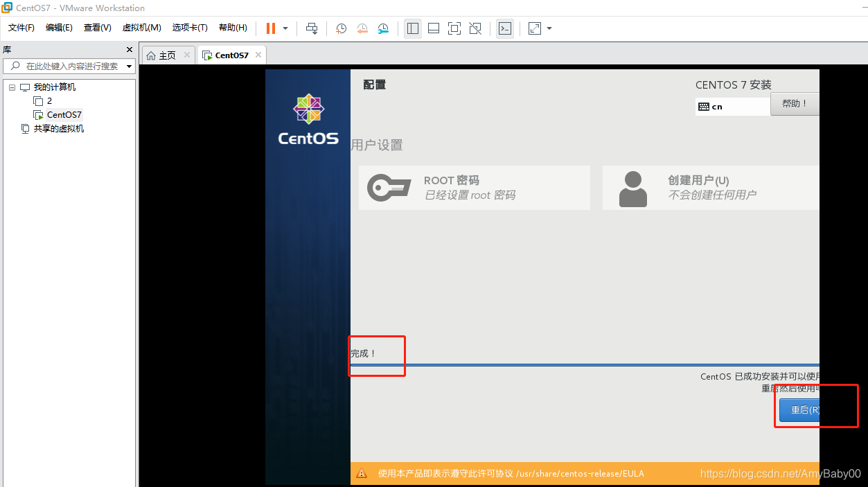
Task: Open the stretch display dropdown arrow
Action: (x=549, y=28)
